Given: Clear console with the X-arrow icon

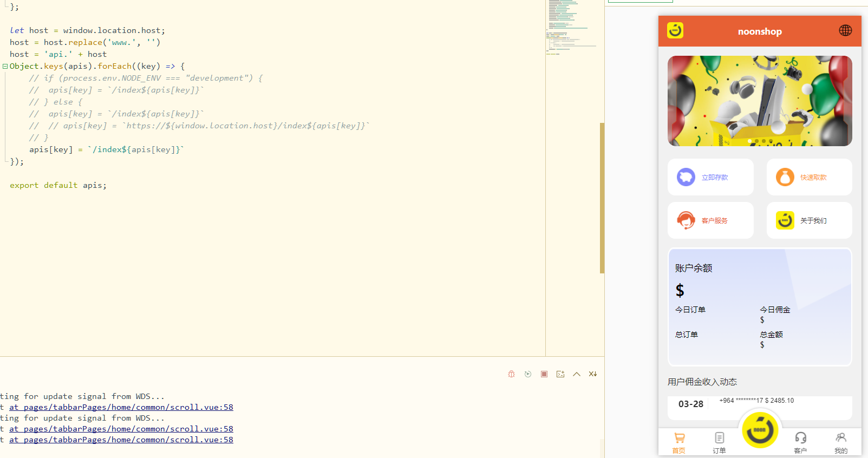Looking at the screenshot, I should point(593,374).
